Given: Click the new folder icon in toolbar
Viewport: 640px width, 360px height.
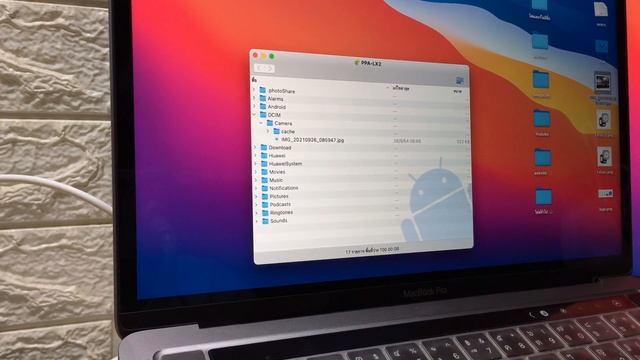Looking at the screenshot, I should [x=460, y=81].
